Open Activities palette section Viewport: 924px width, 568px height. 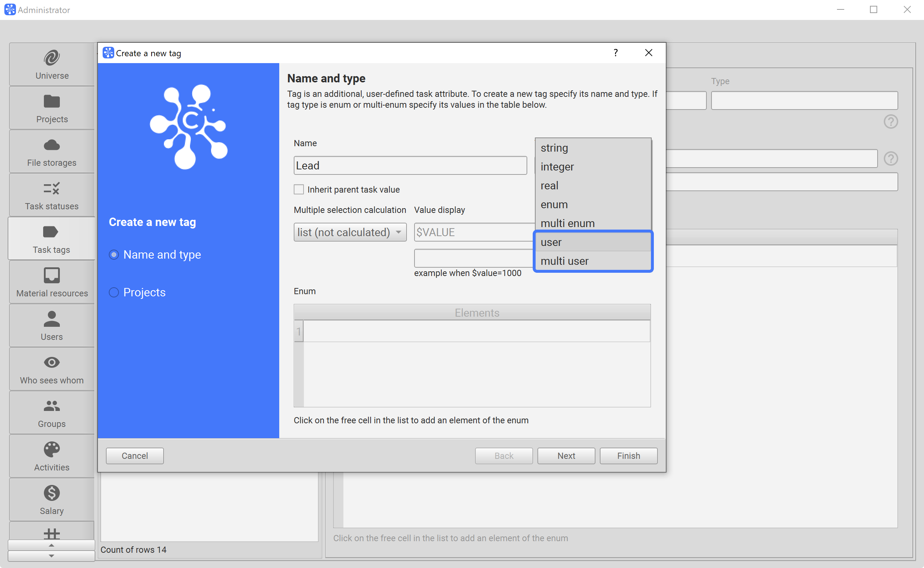(52, 456)
